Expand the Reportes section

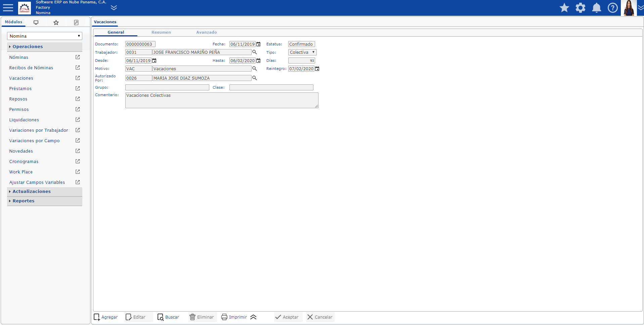click(x=45, y=201)
